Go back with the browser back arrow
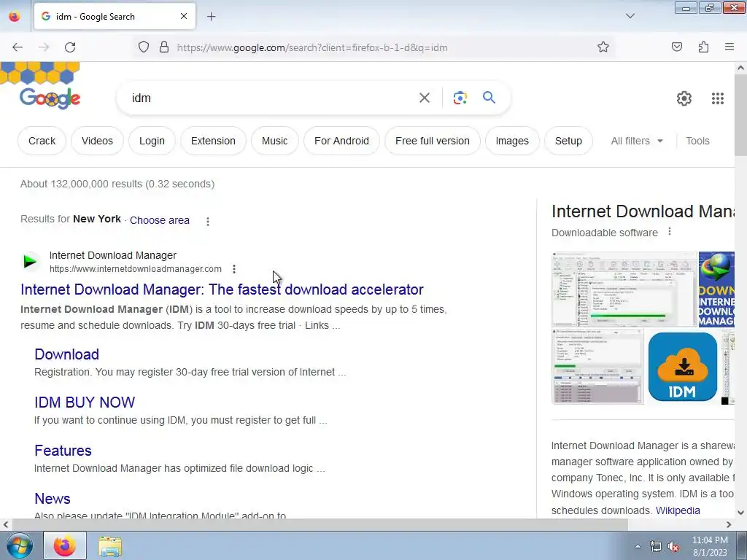Image resolution: width=747 pixels, height=560 pixels. coord(18,47)
